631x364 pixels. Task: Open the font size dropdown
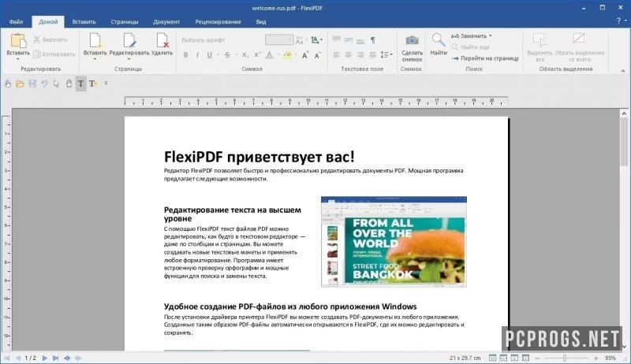pos(289,39)
